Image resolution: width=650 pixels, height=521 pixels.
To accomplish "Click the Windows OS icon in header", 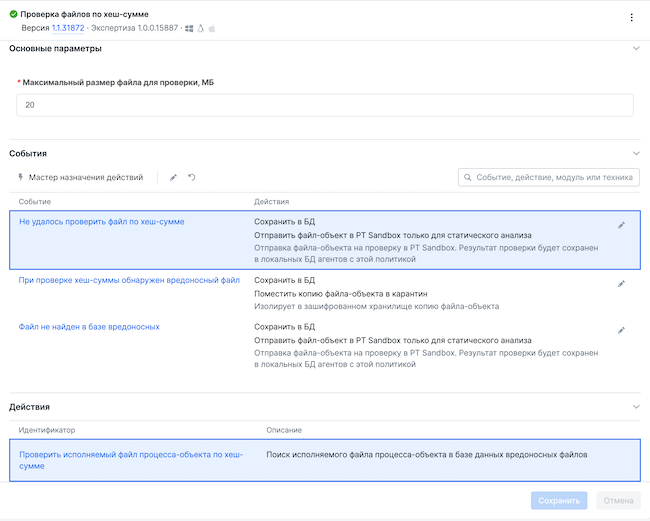I will 189,29.
